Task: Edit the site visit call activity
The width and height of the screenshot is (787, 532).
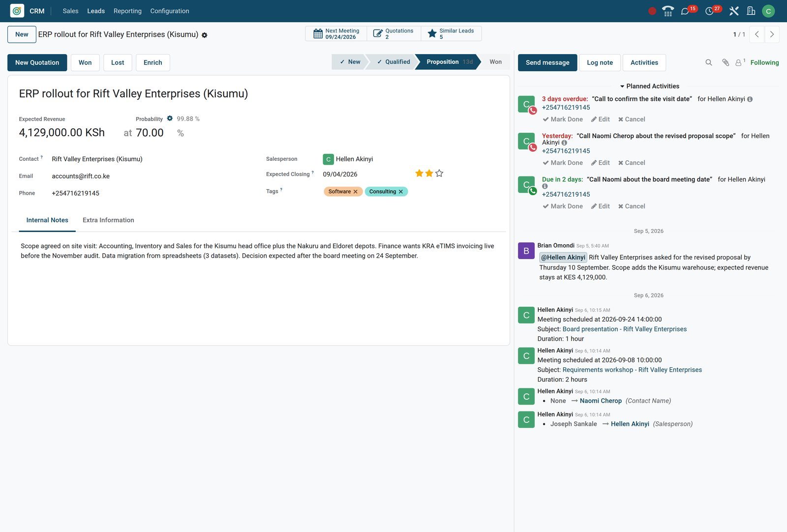Action: click(x=600, y=119)
